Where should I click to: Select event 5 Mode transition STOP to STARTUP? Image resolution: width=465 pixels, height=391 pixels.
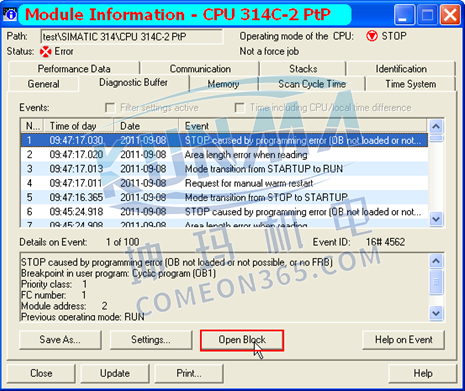pyautogui.click(x=224, y=197)
